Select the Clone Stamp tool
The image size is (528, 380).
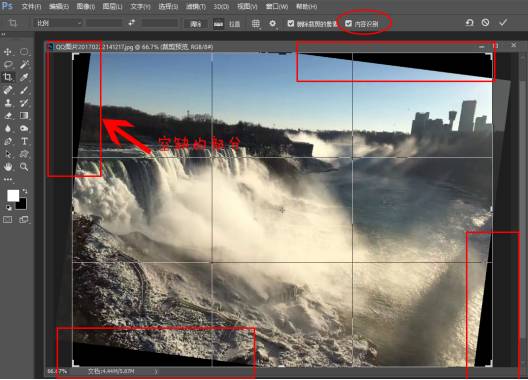pyautogui.click(x=7, y=103)
